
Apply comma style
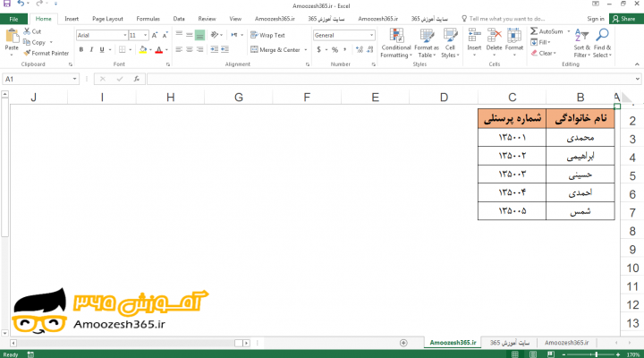point(344,50)
